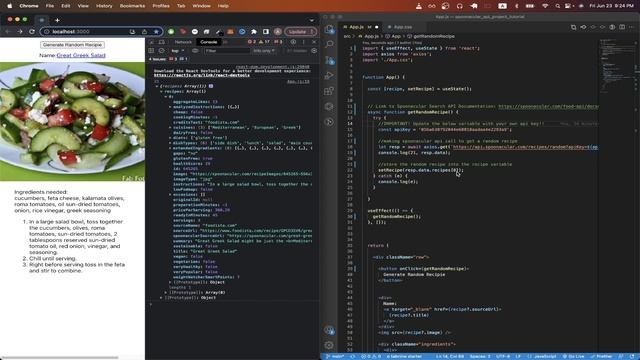The image size is (640, 360).
Task: Click the Split Editor icon in VS Code
Action: point(622,27)
